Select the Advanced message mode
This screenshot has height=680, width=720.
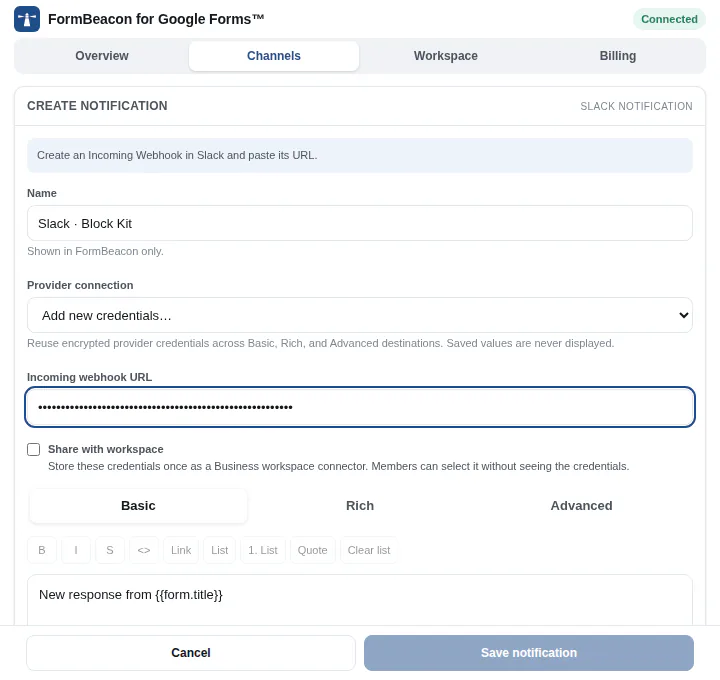[x=581, y=506]
